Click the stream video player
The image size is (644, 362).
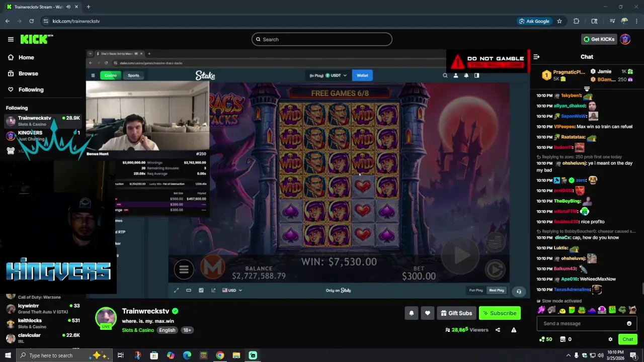(307, 174)
